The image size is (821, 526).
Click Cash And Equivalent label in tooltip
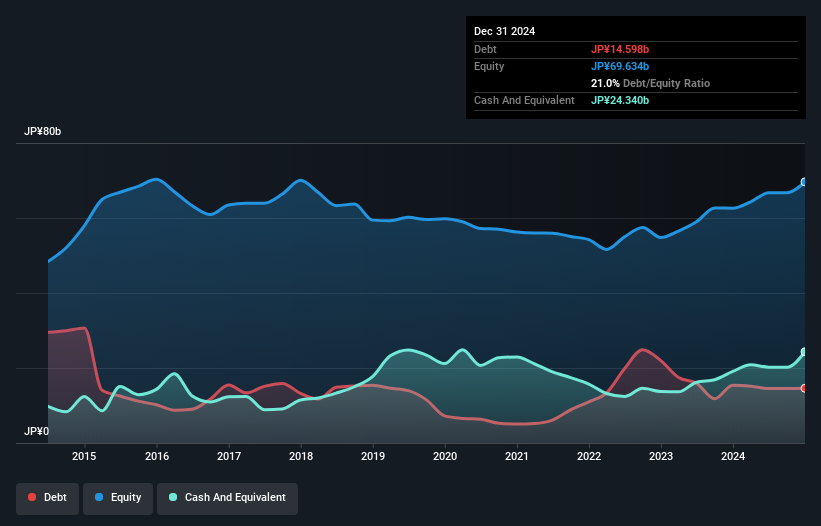[524, 100]
